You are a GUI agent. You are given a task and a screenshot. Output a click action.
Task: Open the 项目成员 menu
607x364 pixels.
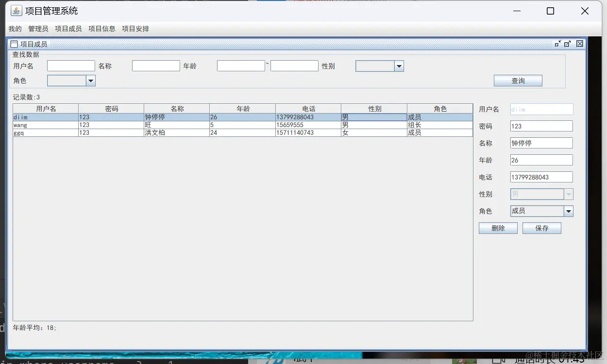tap(68, 29)
